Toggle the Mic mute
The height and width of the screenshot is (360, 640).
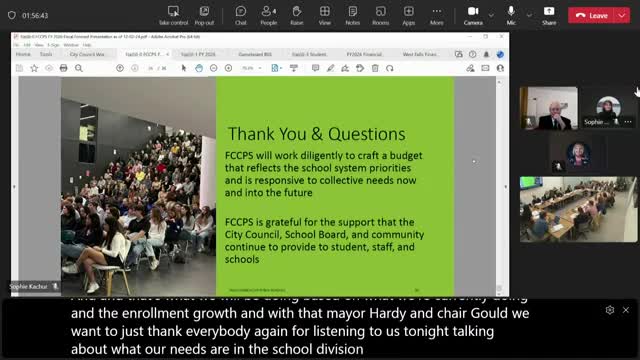511,16
